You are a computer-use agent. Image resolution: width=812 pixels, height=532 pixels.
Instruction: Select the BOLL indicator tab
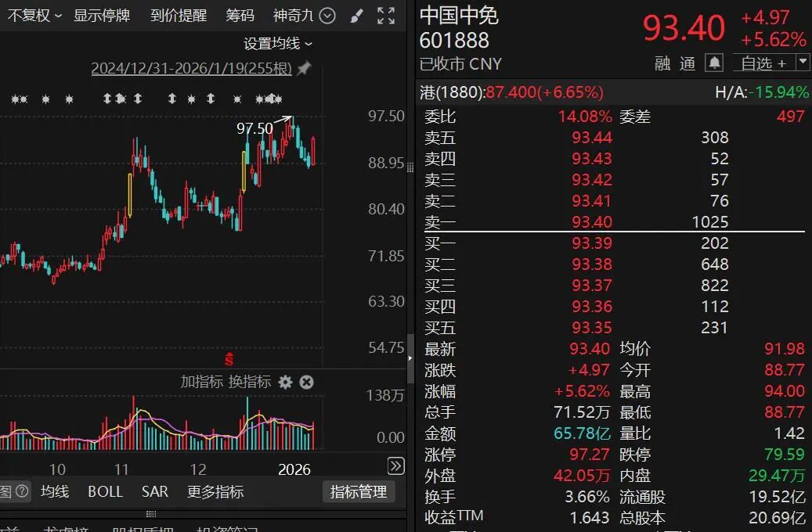[x=105, y=491]
